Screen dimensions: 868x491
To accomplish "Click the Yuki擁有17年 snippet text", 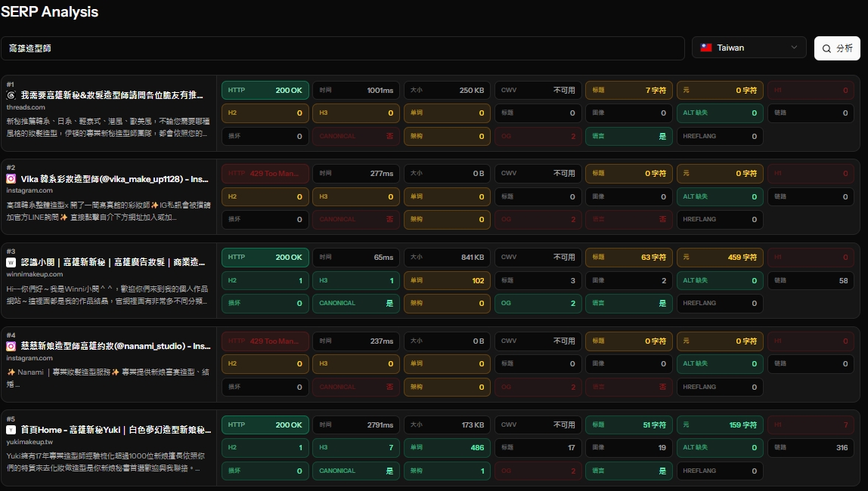I will tap(105, 462).
